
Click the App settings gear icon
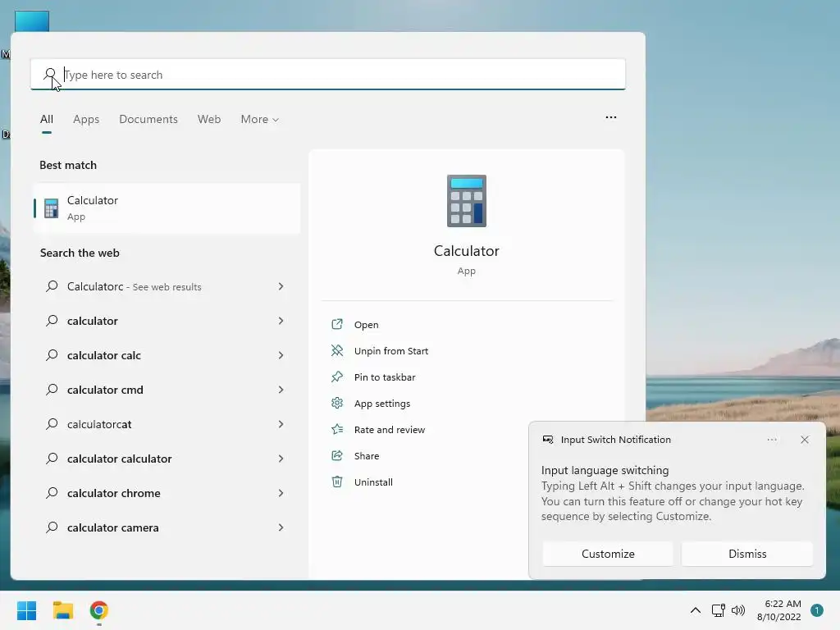[337, 403]
